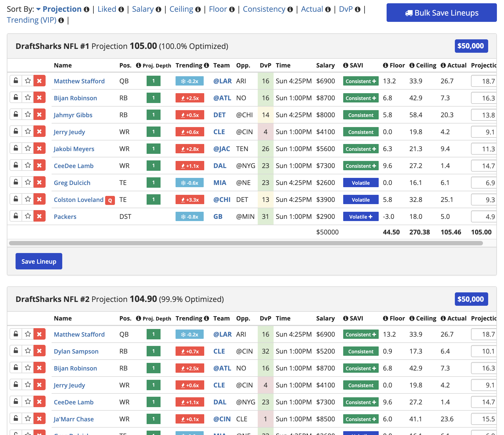Image resolution: width=504 pixels, height=435 pixels.
Task: Open Ja'Marr Chase player link
Action: click(x=74, y=419)
